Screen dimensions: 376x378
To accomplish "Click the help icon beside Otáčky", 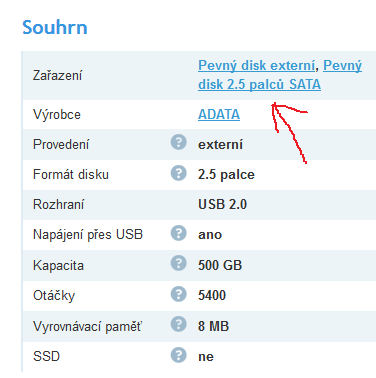I will click(x=179, y=294).
